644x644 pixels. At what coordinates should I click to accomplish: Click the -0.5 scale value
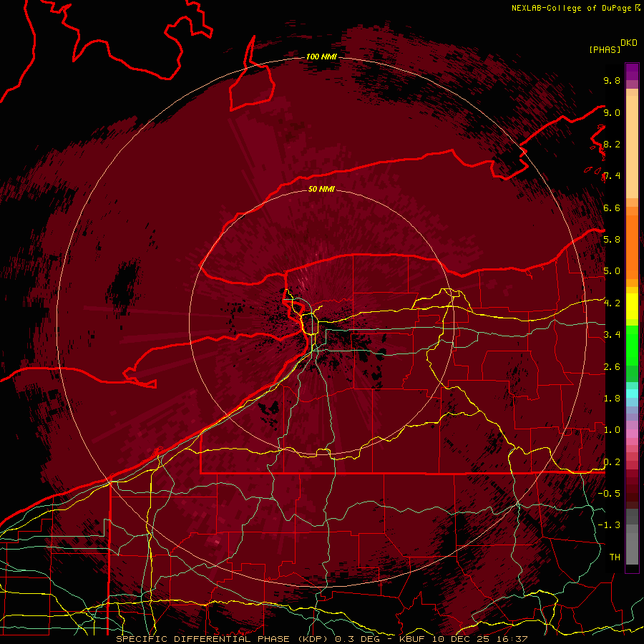click(609, 493)
